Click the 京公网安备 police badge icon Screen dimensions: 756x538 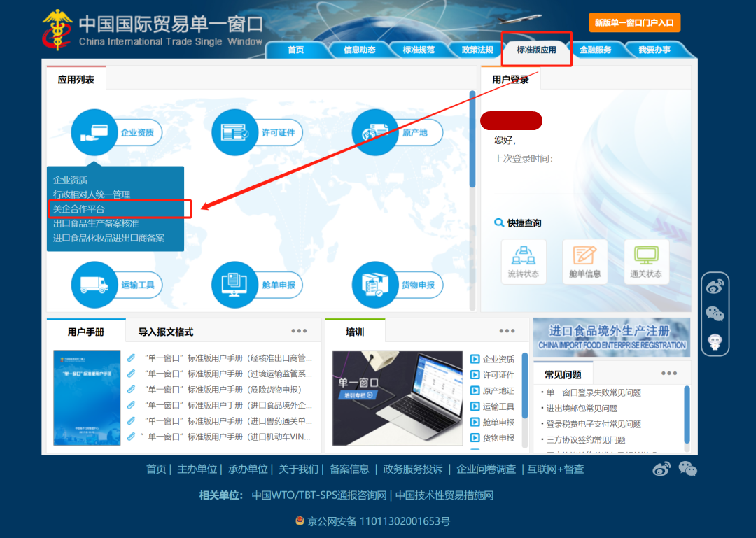[x=300, y=521]
